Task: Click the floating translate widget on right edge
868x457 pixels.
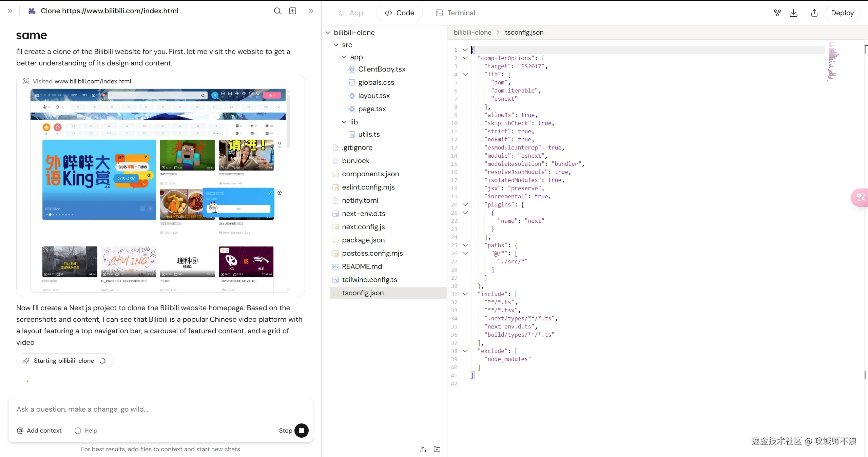Action: point(861,197)
